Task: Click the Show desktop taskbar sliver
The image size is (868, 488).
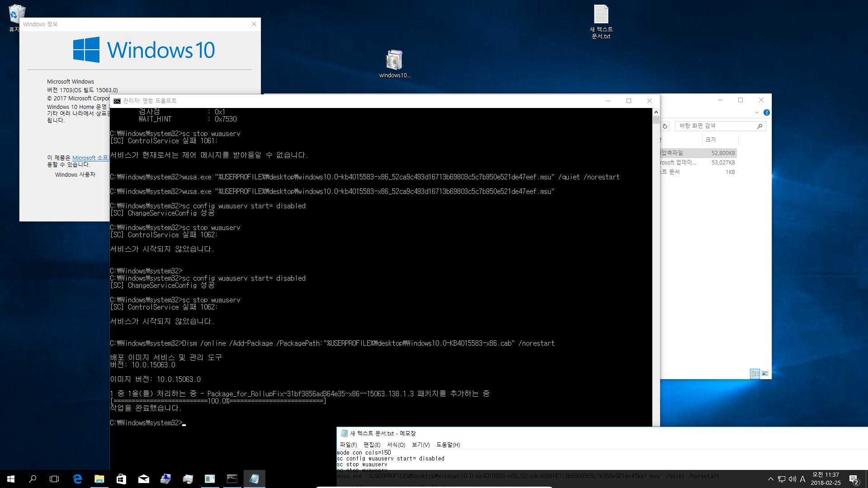Action: tap(867, 479)
